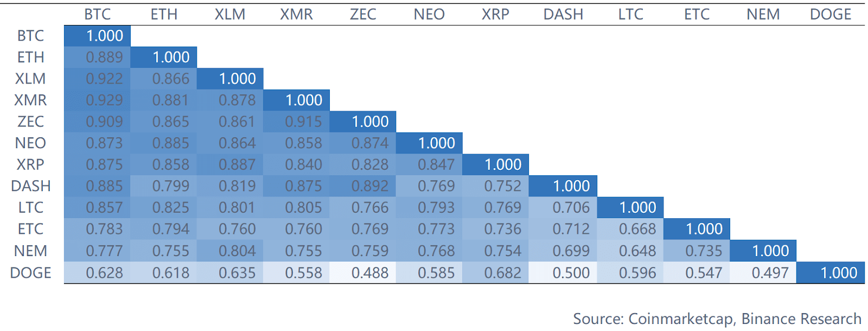Select the 0.929 XMR-BTC cell
This screenshot has width=868, height=331.
[104, 100]
